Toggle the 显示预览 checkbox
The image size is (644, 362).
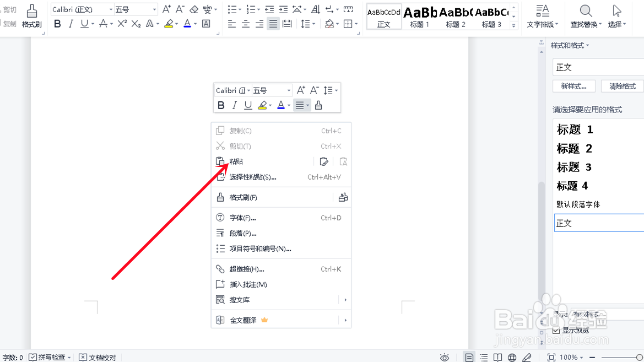(556, 331)
